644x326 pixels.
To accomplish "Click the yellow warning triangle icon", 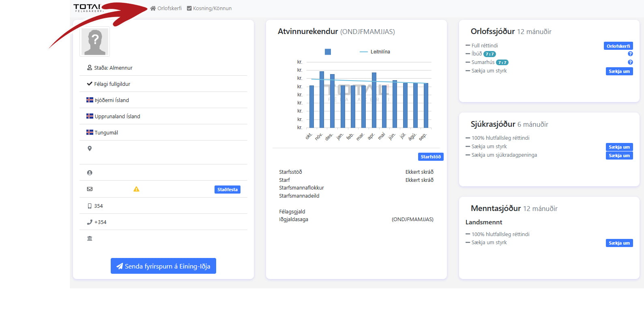I will [x=136, y=189].
